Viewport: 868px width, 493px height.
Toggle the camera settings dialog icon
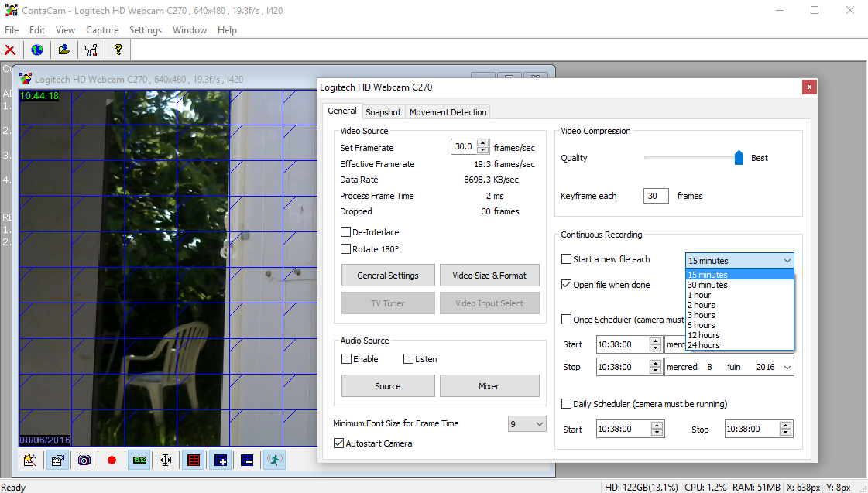tap(57, 460)
